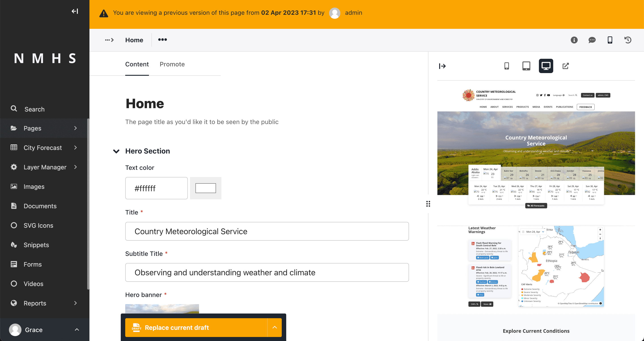The height and width of the screenshot is (341, 644).
Task: Click the Documents file icon
Action: [x=14, y=206]
